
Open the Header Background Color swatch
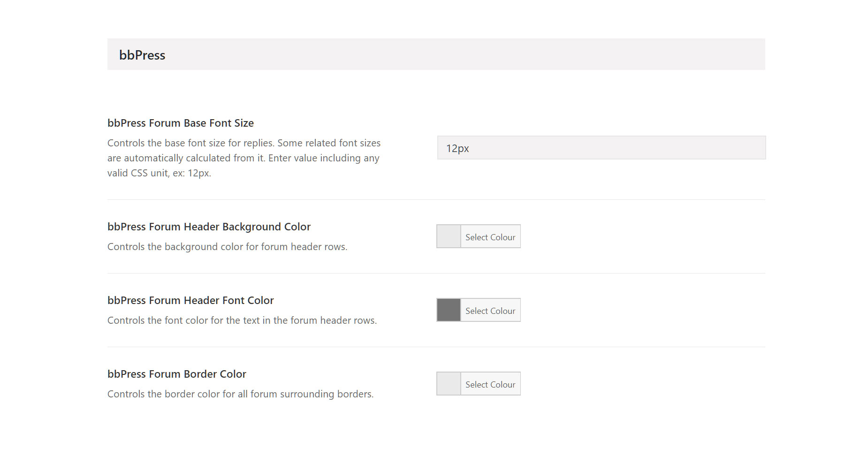(449, 236)
